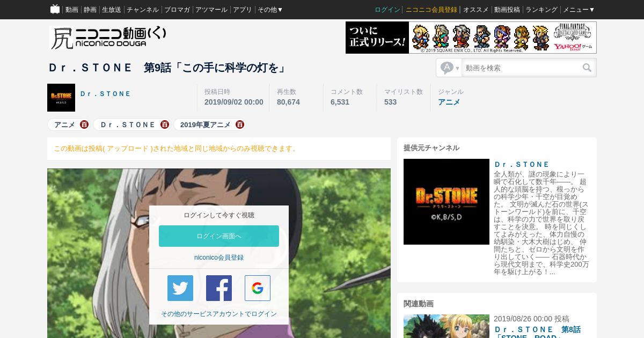The width and height of the screenshot is (644, 338).
Task: Click the video title 第9話「この手に科学の灯を」
Action: 167,68
